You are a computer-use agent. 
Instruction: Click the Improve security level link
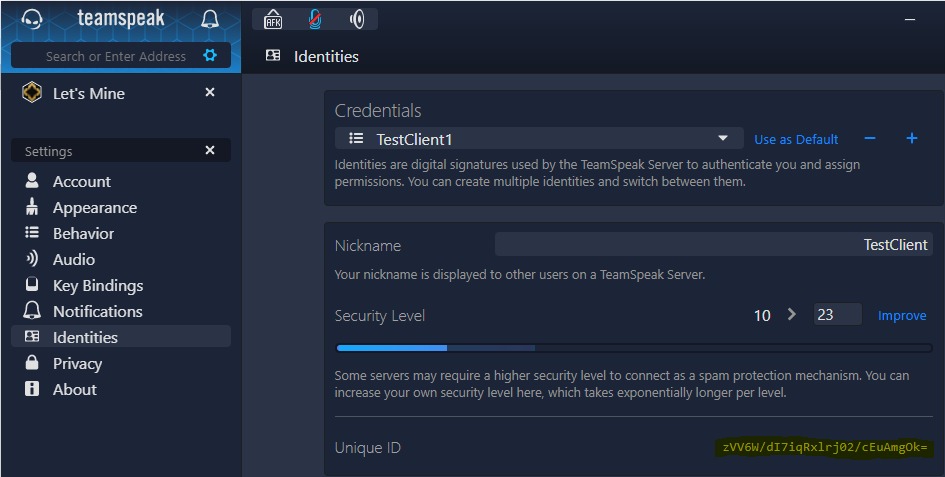[902, 316]
